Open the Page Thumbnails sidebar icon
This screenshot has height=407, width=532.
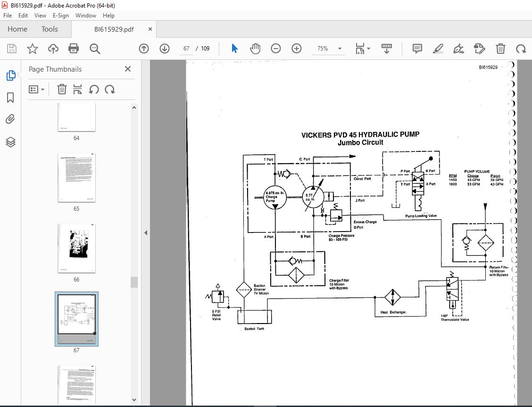click(10, 75)
